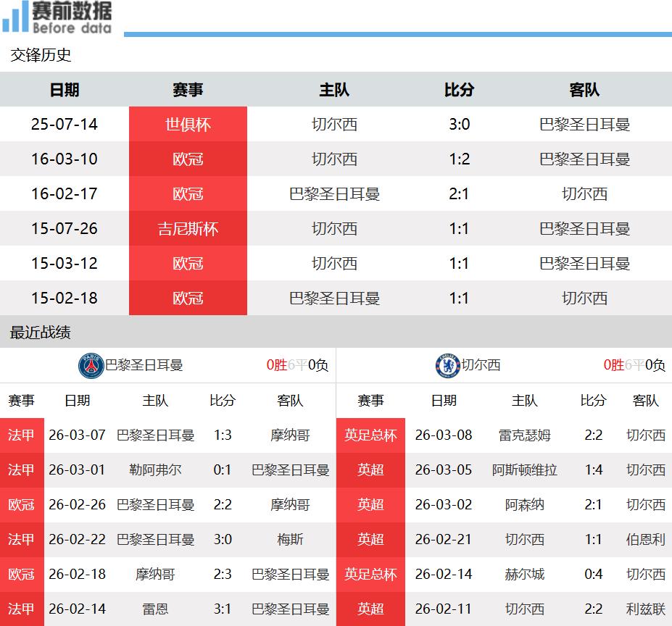
Task: Select the 勒阿弗尔 team name
Action: click(x=155, y=470)
